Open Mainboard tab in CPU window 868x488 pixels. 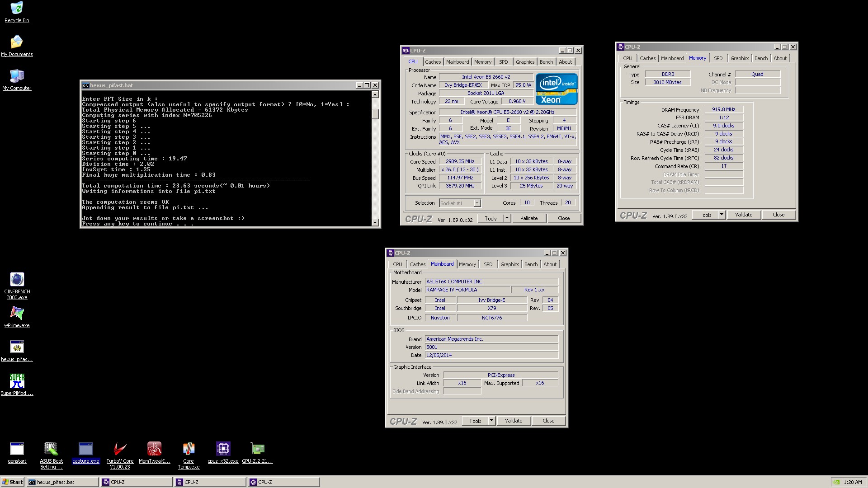[x=458, y=62]
